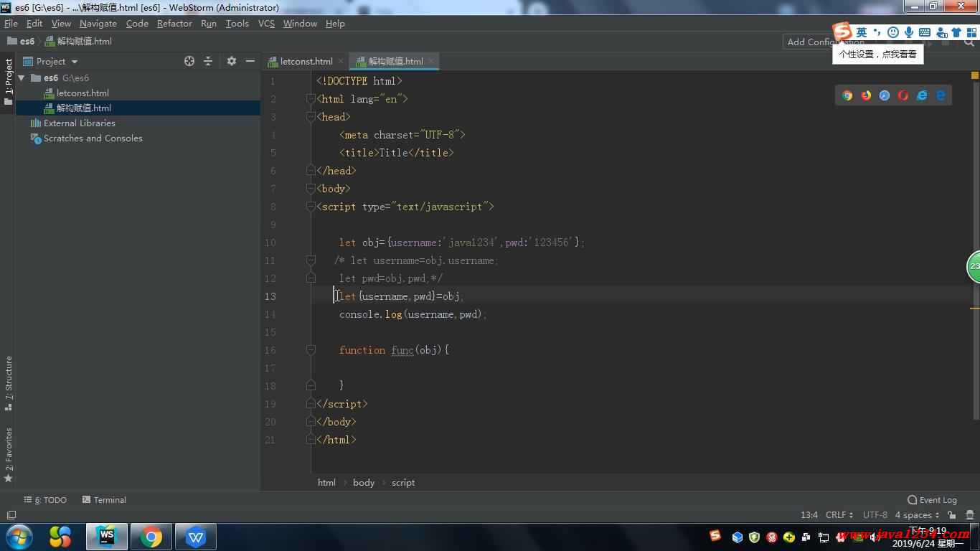The height and width of the screenshot is (551, 980).
Task: Toggle Sogou English/Chinese mode button
Action: pos(862,32)
